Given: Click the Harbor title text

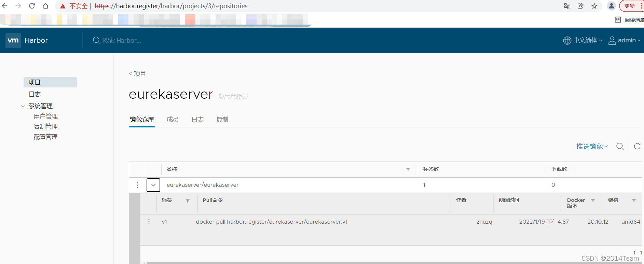Looking at the screenshot, I should coord(36,40).
